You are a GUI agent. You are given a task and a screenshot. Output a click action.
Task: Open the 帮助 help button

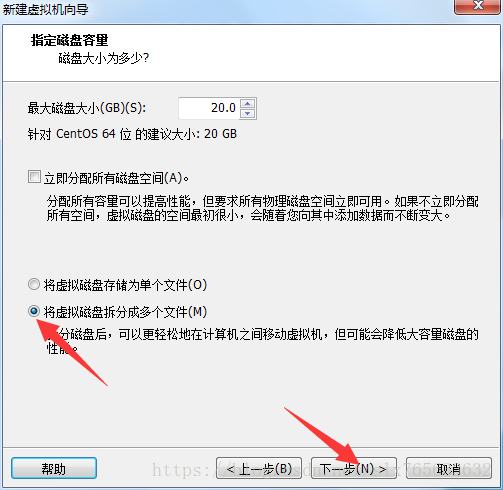coord(54,468)
